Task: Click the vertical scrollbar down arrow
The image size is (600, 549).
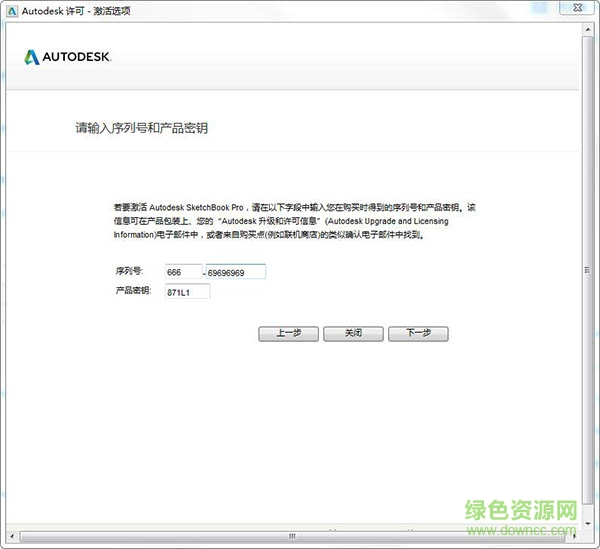Action: pos(589,526)
